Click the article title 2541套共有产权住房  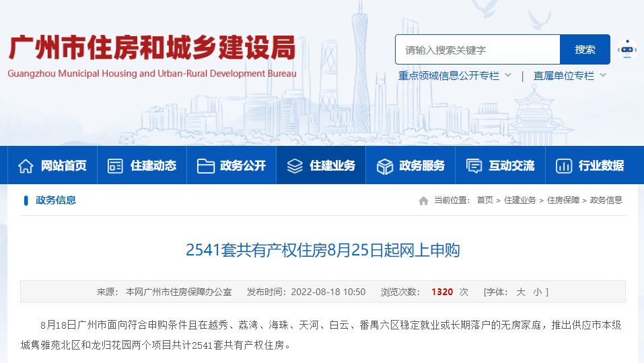[x=323, y=250]
